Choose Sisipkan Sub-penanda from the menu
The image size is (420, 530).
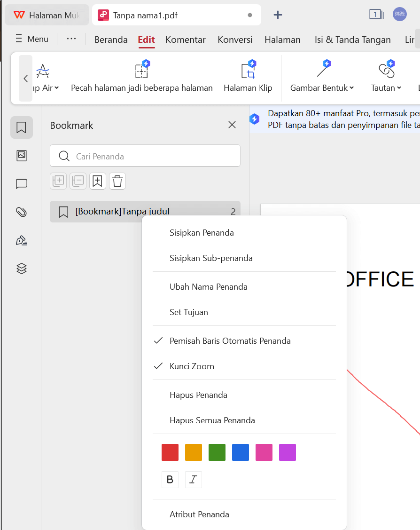(210, 258)
